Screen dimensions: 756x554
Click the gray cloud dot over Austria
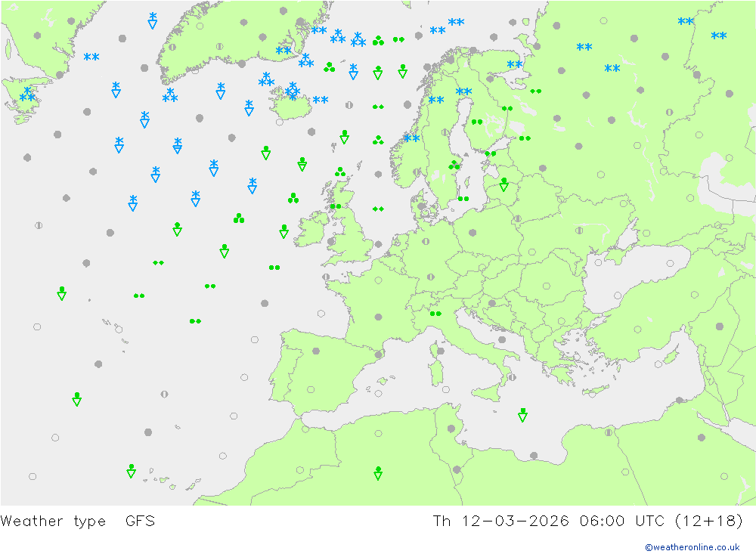[492, 303]
